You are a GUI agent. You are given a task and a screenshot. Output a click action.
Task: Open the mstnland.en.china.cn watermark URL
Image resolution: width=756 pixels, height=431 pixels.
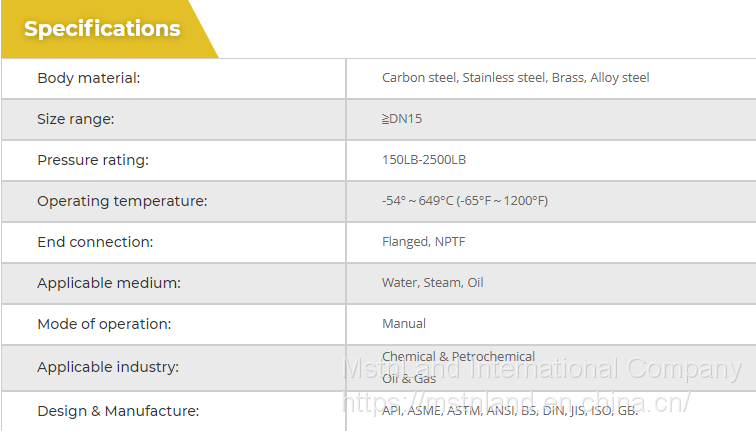(516, 402)
